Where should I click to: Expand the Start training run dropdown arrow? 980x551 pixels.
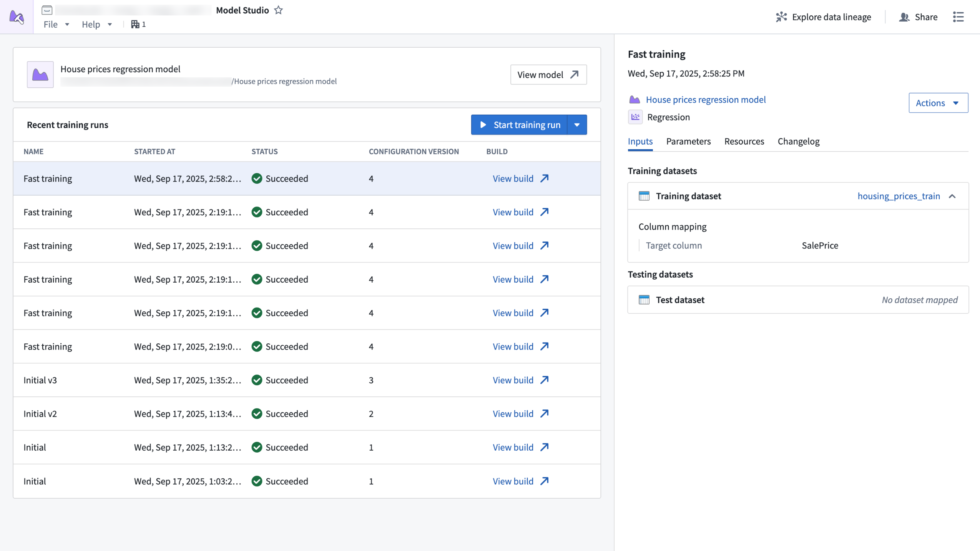[577, 125]
